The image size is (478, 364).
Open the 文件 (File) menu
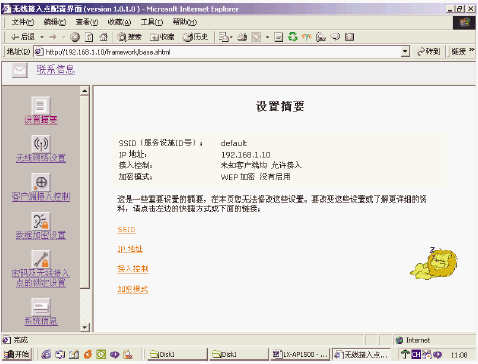23,22
